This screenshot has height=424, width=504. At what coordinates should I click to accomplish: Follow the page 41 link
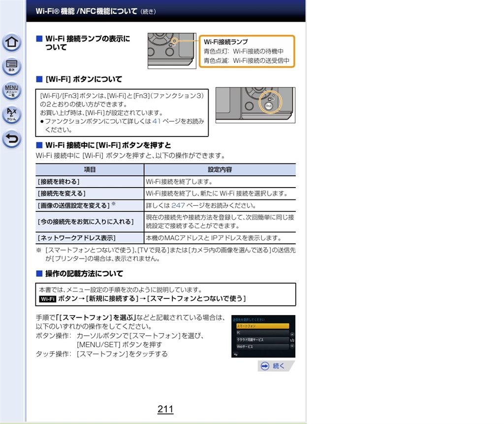pos(157,121)
